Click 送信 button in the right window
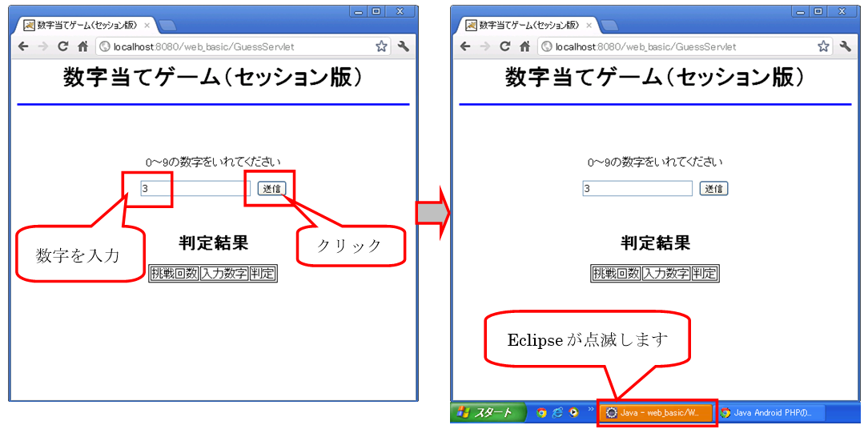868x433 pixels. coord(713,189)
